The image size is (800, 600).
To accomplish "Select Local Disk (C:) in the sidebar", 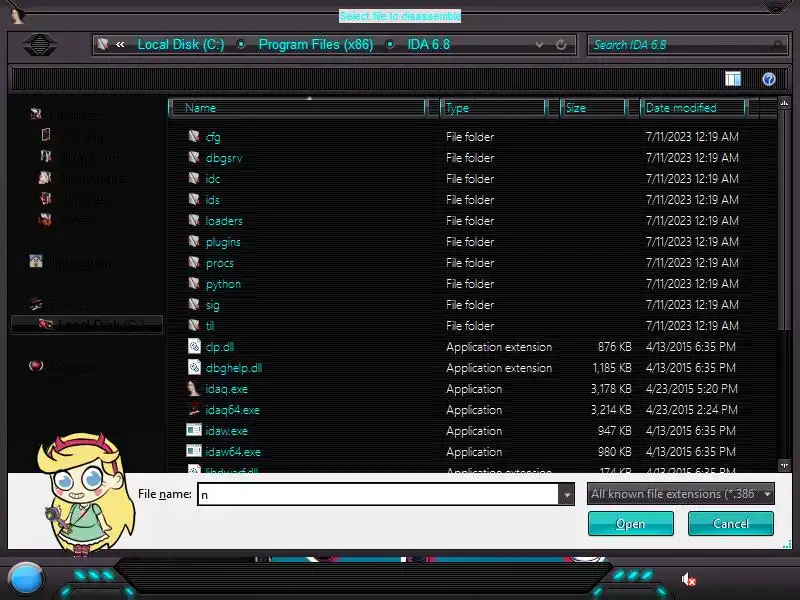I will coord(87,324).
